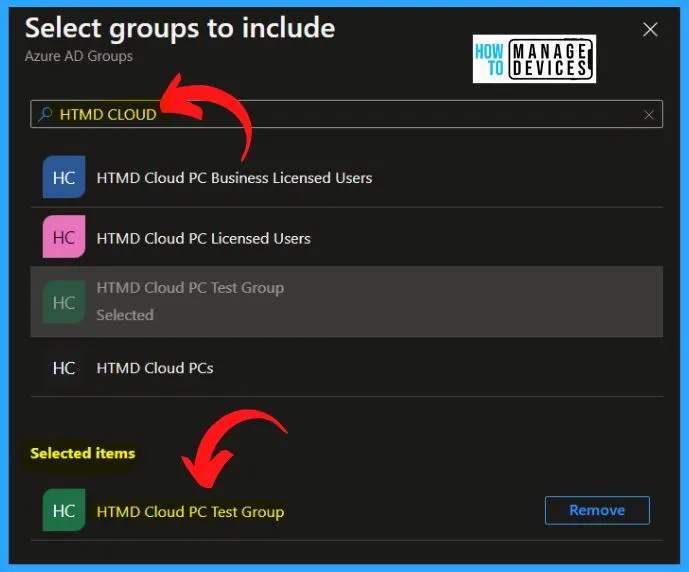The height and width of the screenshot is (572, 689).
Task: Click the greyed HTMD Cloud PC Test Group result
Action: 346,302
